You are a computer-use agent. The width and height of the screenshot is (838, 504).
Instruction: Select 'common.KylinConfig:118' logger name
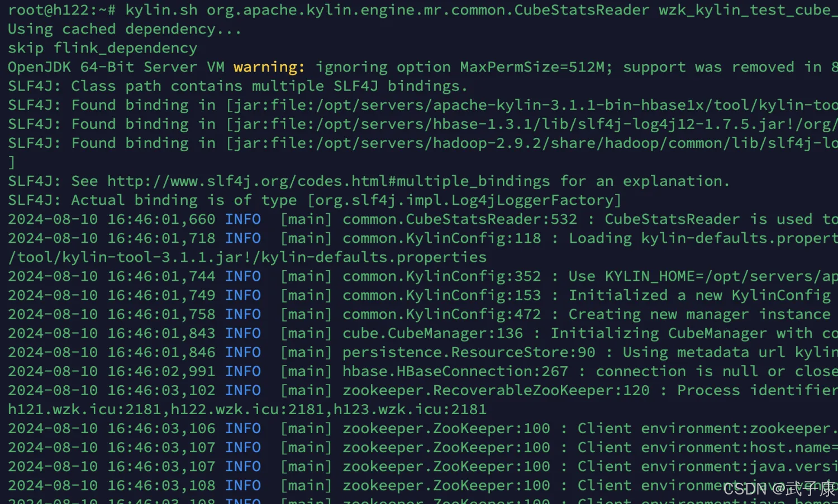442,238
